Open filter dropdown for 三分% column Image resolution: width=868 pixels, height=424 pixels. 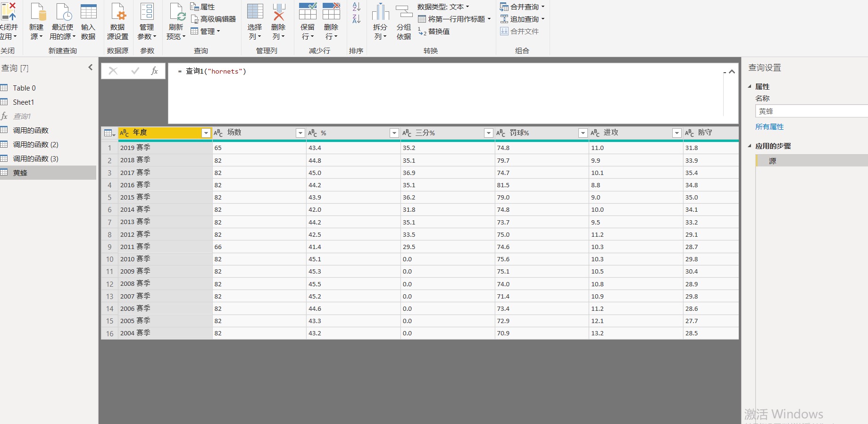(x=488, y=133)
